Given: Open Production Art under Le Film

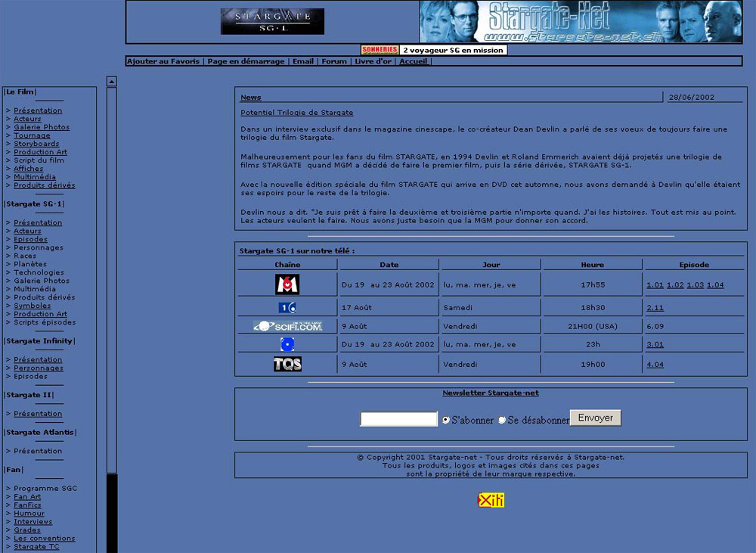Looking at the screenshot, I should tap(41, 151).
